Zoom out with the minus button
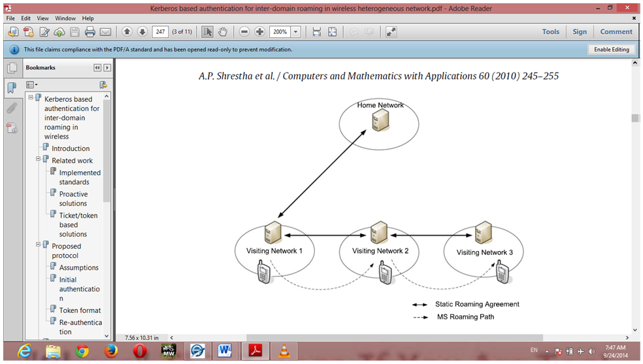The width and height of the screenshot is (643, 364). click(x=244, y=32)
